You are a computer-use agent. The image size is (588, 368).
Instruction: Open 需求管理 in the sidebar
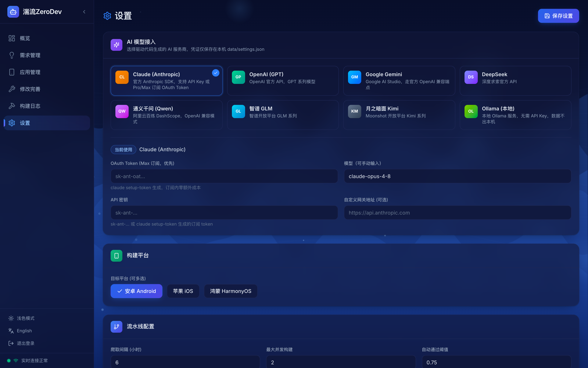[x=47, y=55]
